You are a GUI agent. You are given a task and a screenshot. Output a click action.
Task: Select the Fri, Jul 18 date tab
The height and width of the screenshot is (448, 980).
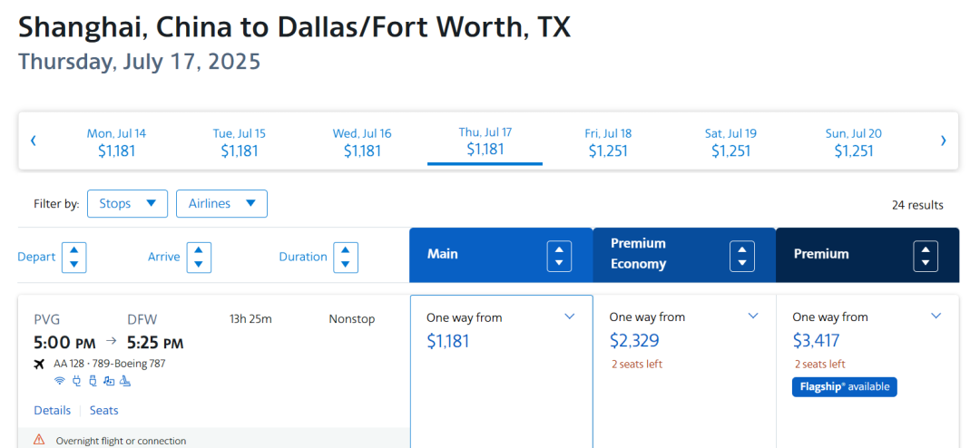[608, 141]
